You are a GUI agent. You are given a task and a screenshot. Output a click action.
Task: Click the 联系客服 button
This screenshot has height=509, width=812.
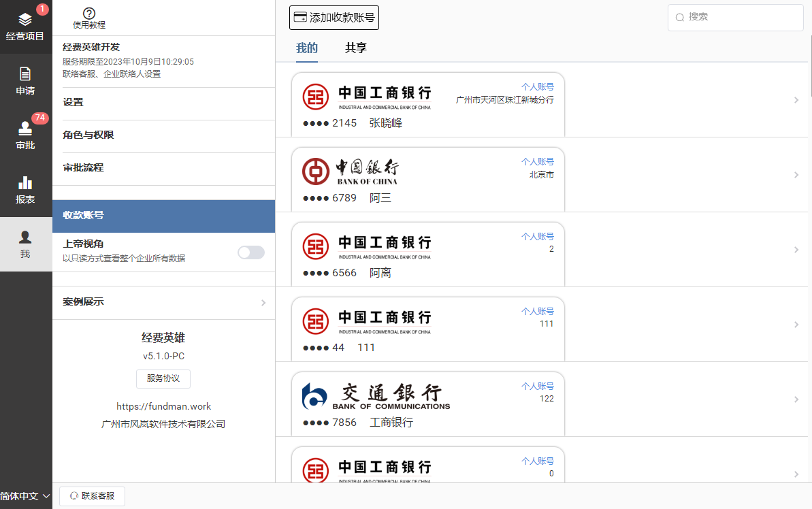(92, 496)
